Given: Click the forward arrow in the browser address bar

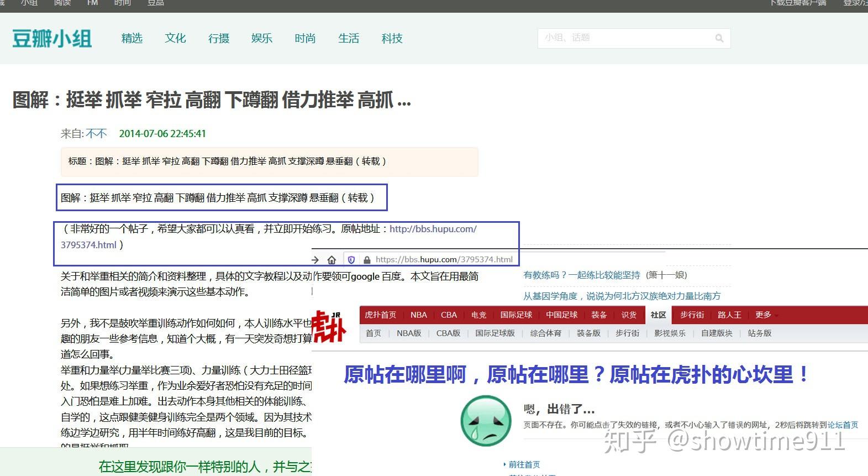Looking at the screenshot, I should pos(315,259).
